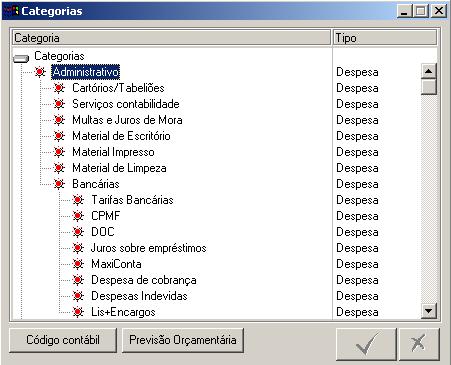The width and height of the screenshot is (451, 365).
Task: Click the vertical scrollbar thumb
Action: tap(429, 87)
